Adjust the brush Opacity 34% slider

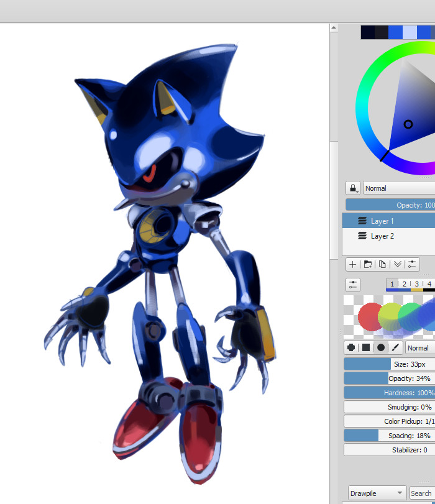(390, 378)
